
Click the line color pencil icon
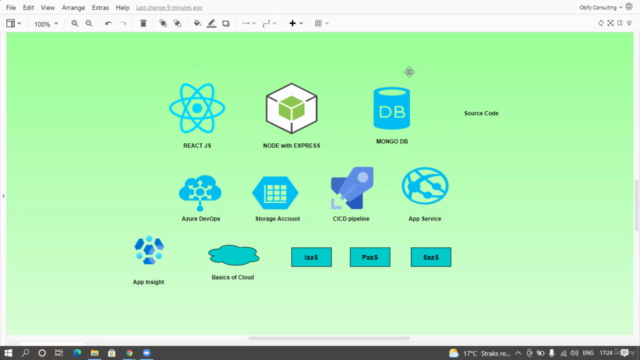[x=211, y=23]
